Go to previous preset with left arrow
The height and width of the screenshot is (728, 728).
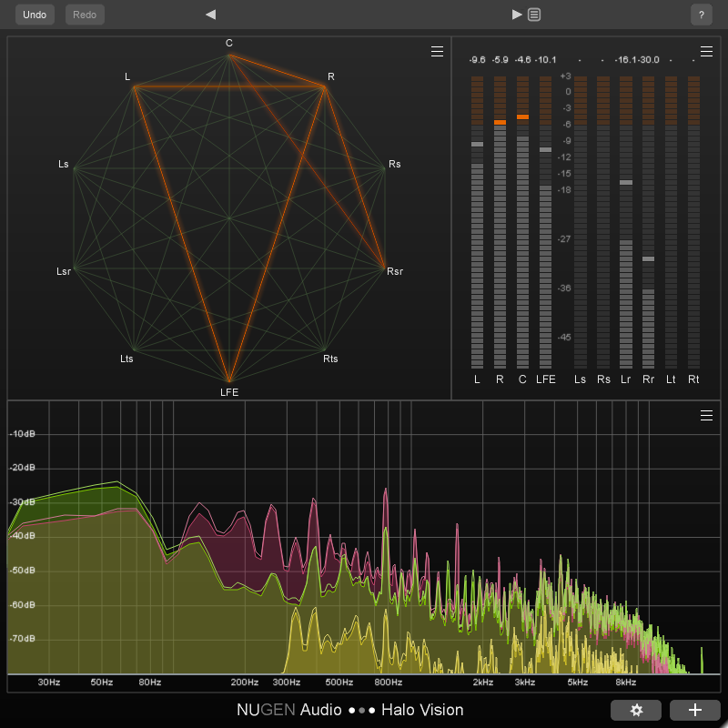tap(210, 15)
